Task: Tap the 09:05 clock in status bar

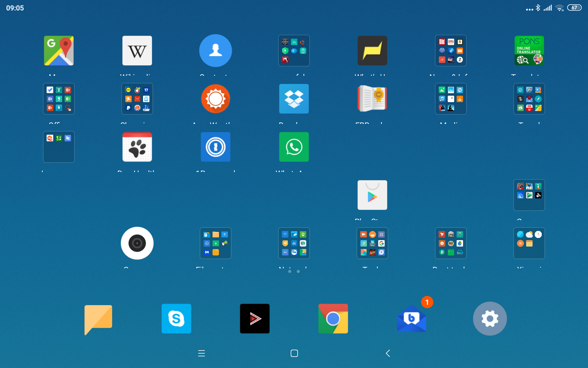Action: [15, 8]
